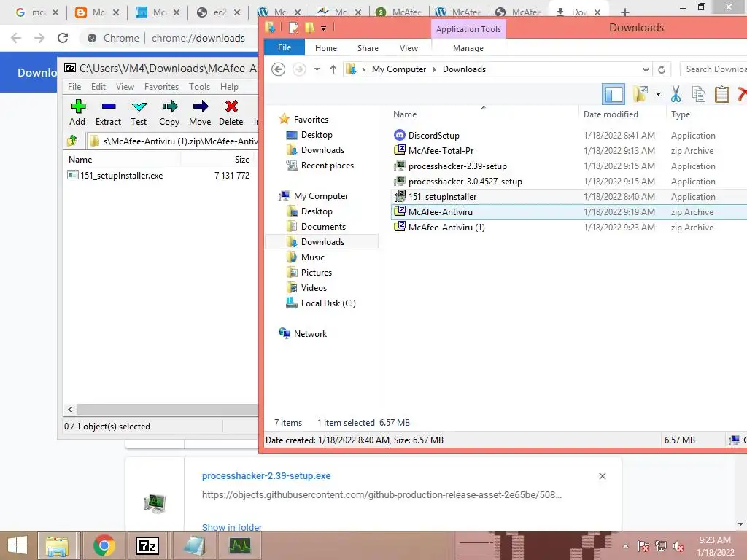Open the Windows Start button
The height and width of the screenshot is (560, 747).
click(x=18, y=545)
